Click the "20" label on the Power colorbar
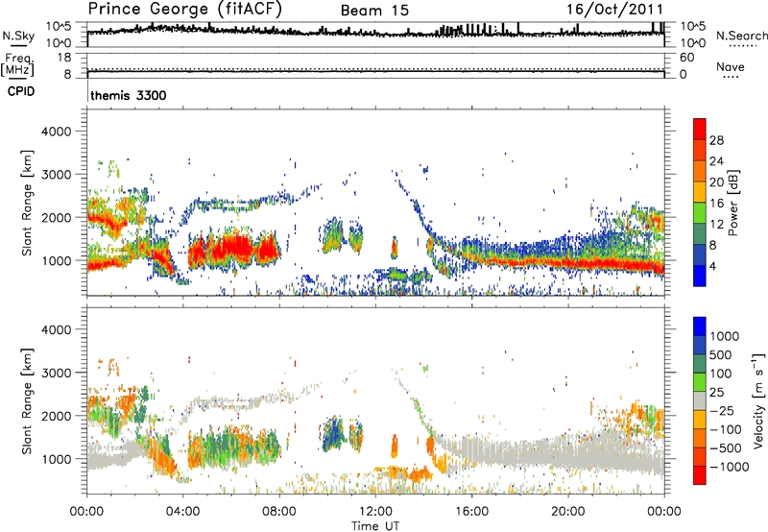This screenshot has height=532, width=768. (716, 182)
